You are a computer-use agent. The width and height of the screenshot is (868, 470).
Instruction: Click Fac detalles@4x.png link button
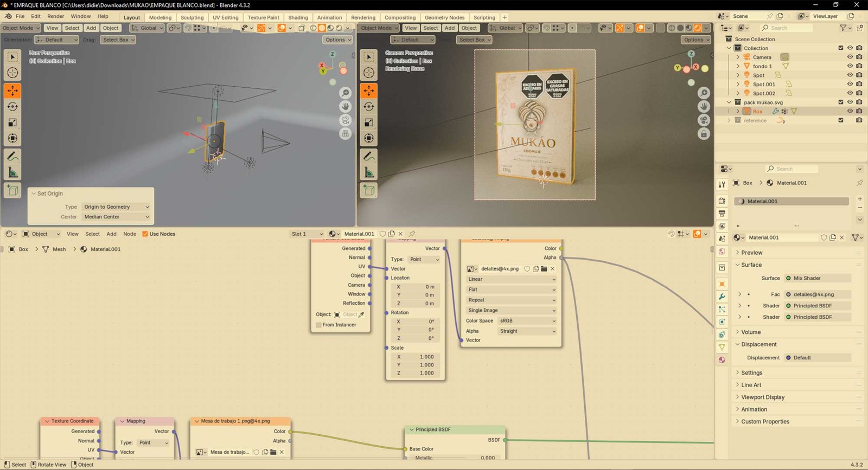click(817, 294)
